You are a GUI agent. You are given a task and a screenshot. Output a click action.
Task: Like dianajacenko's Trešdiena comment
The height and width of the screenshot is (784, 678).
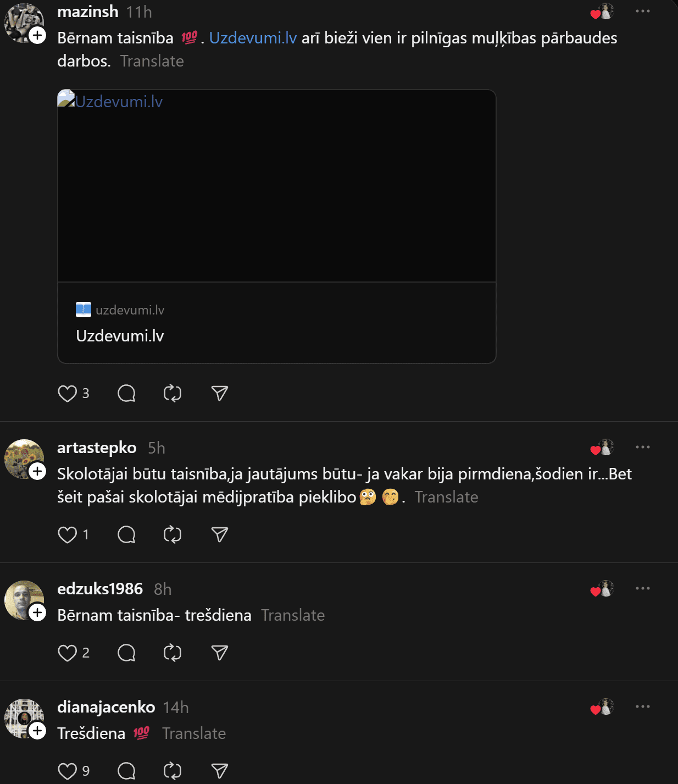point(68,771)
